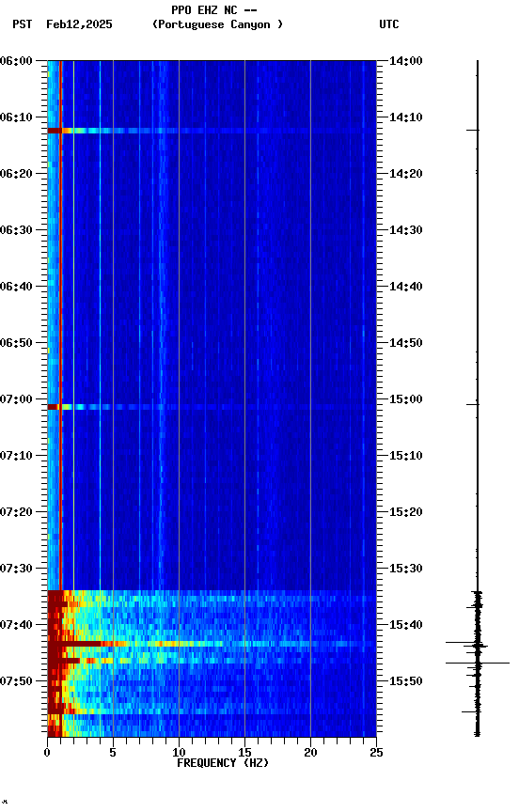Click the '14:30' UTC time label
The height and width of the screenshot is (812, 519).
[x=406, y=230]
